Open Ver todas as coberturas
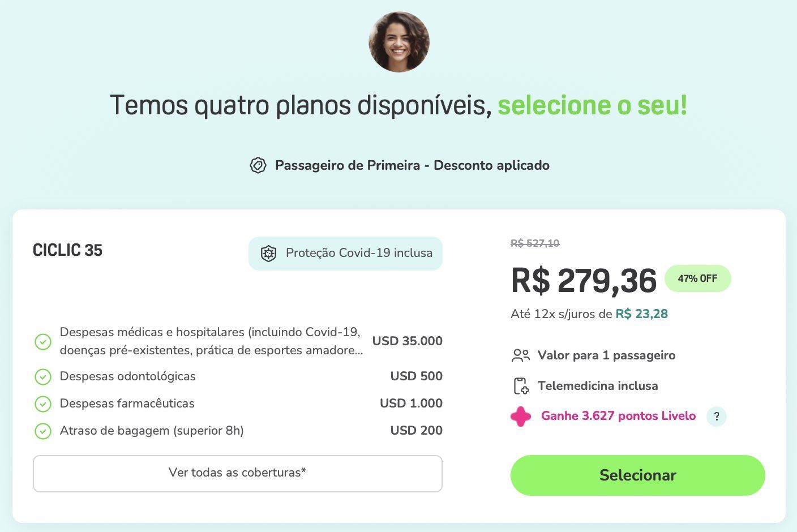This screenshot has width=797, height=532. pyautogui.click(x=238, y=473)
